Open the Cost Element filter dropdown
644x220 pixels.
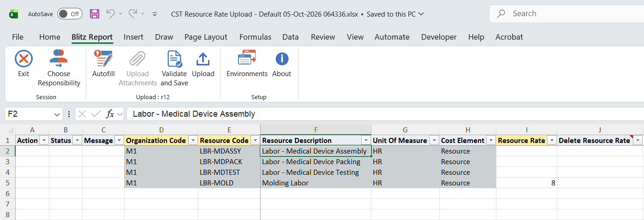point(491,140)
